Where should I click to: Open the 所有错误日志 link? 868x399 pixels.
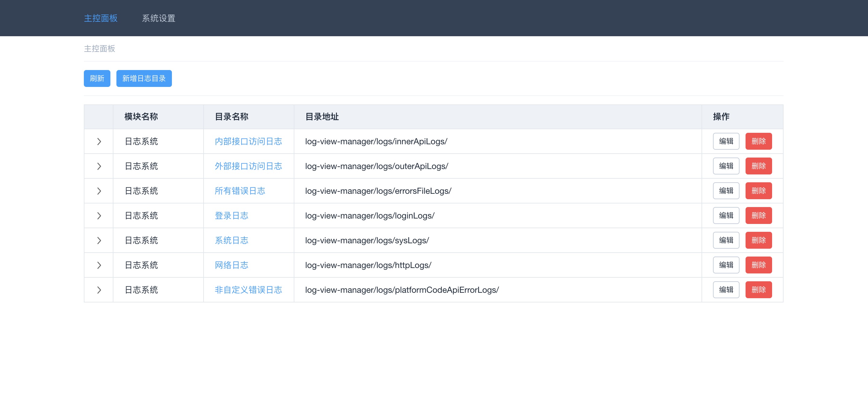click(239, 191)
